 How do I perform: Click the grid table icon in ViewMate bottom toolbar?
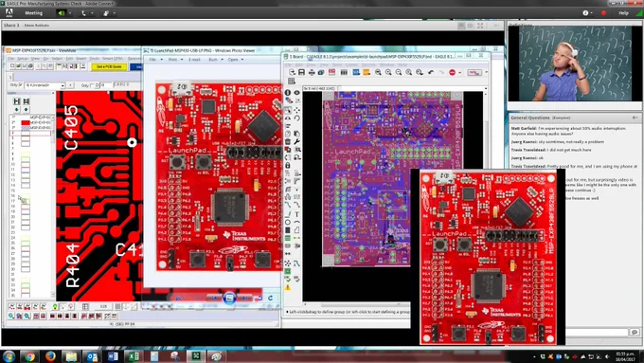click(x=85, y=307)
